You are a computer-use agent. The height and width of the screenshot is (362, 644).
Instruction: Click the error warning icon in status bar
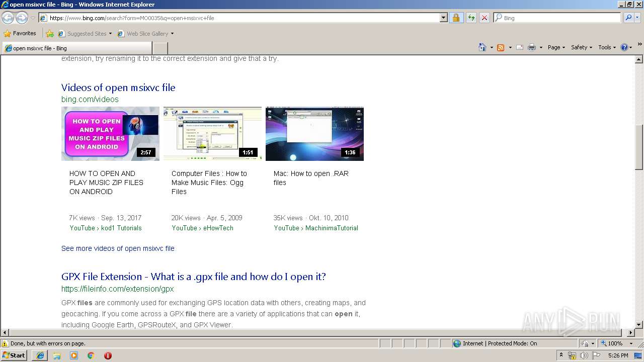[x=5, y=343]
